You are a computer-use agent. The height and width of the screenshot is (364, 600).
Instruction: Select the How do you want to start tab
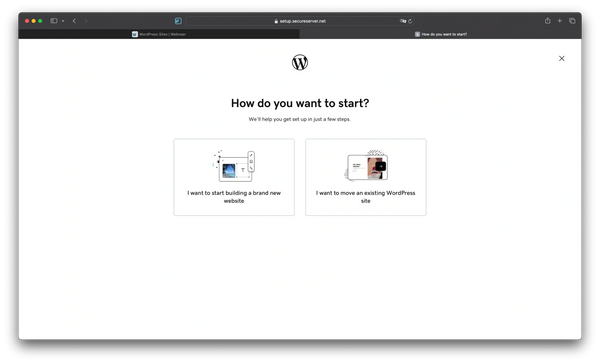440,34
